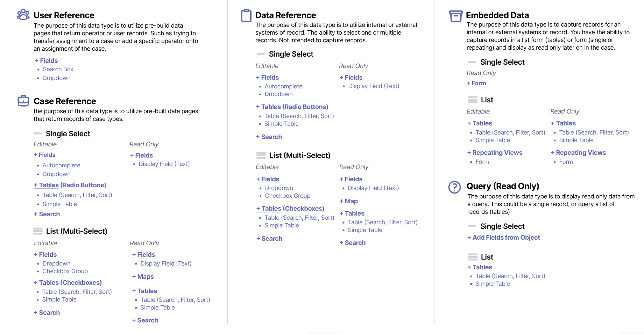Select Checkbox Group under Data Reference

tap(288, 196)
